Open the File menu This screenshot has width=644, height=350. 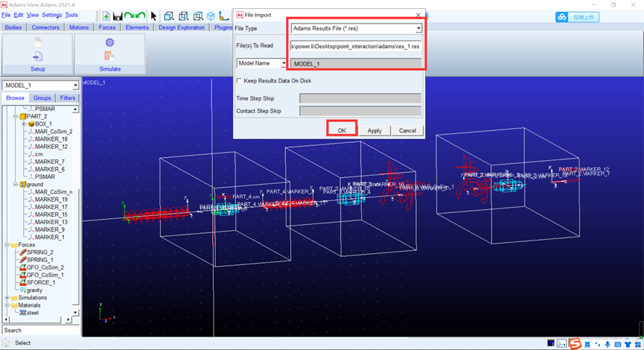coord(6,15)
